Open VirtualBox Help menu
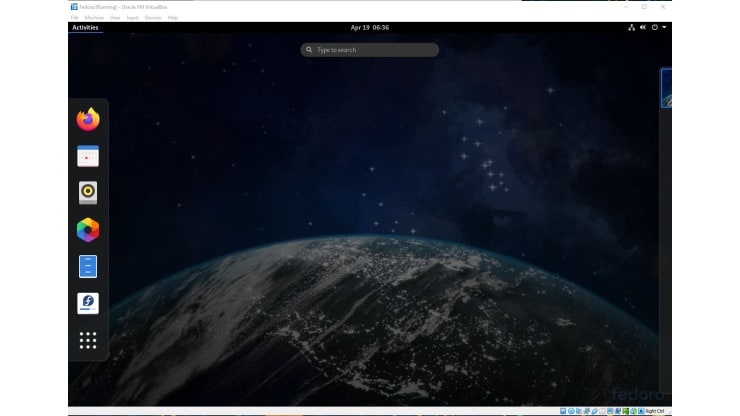This screenshot has width=740, height=416. coord(173,17)
